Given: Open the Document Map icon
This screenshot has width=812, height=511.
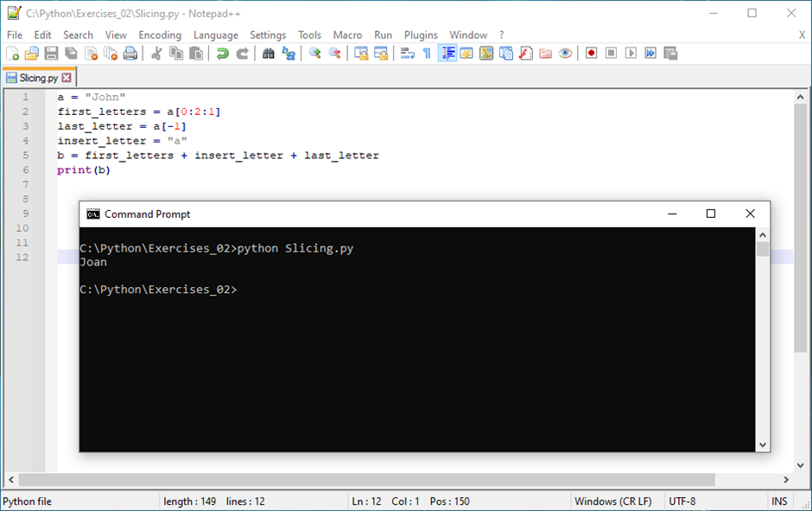Looking at the screenshot, I should 486,54.
